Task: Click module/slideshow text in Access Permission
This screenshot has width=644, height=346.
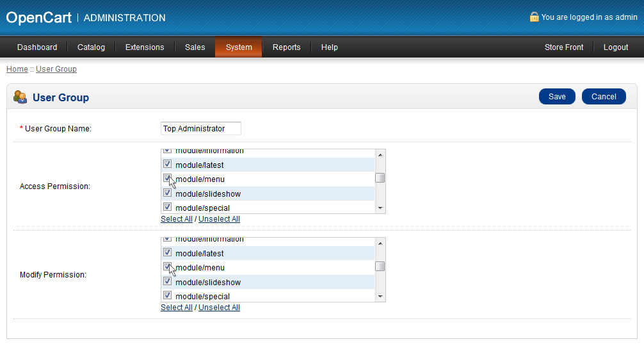Action: tap(208, 194)
